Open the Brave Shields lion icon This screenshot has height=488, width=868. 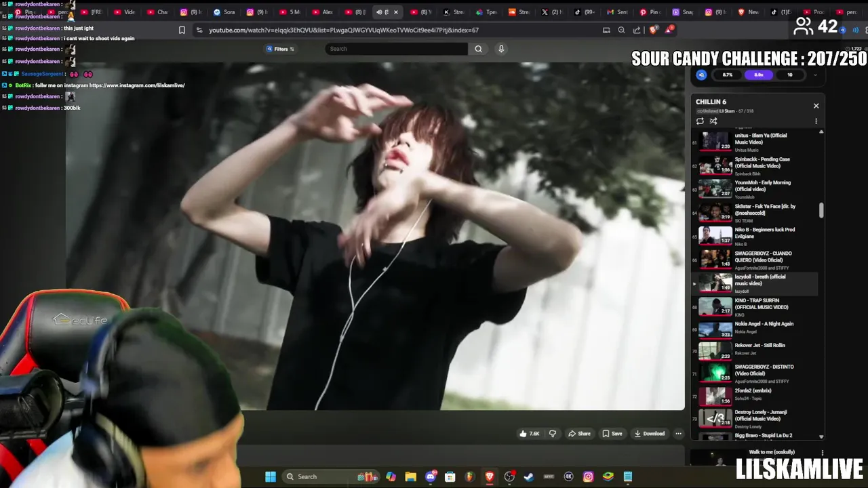click(653, 30)
